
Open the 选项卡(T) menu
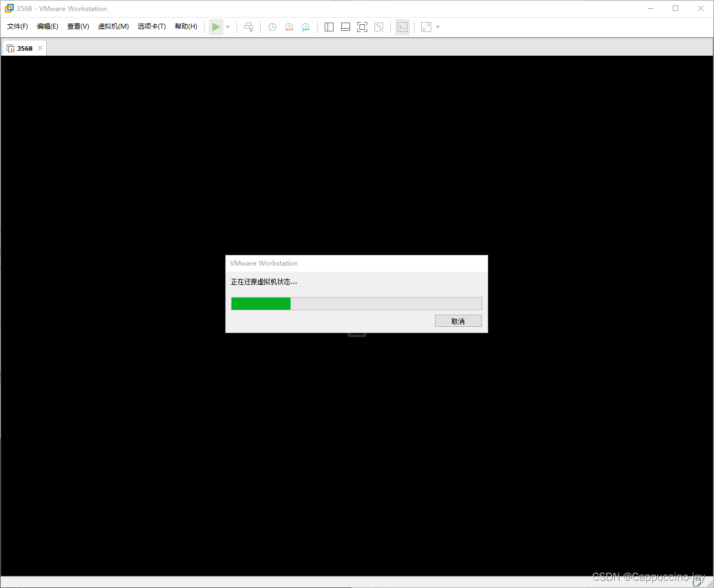click(x=152, y=26)
